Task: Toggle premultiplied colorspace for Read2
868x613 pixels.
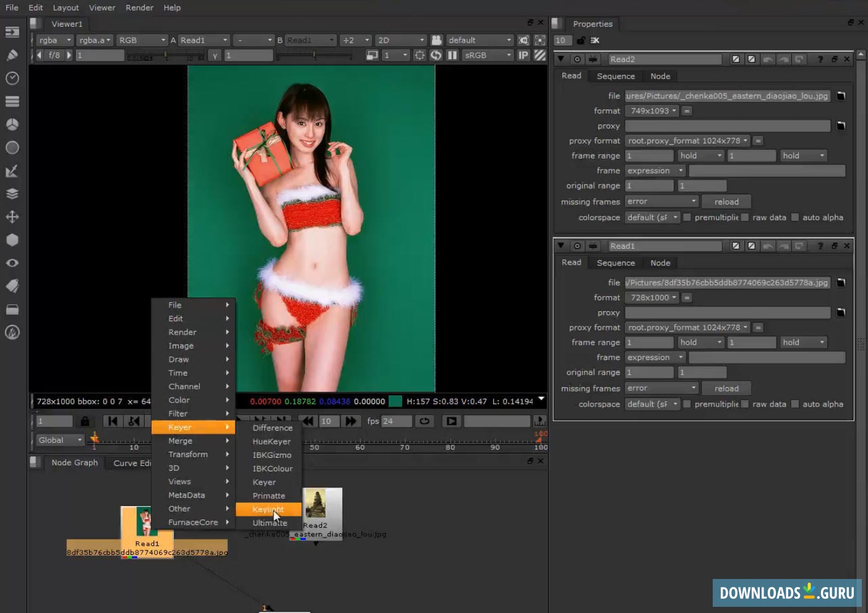Action: (687, 217)
